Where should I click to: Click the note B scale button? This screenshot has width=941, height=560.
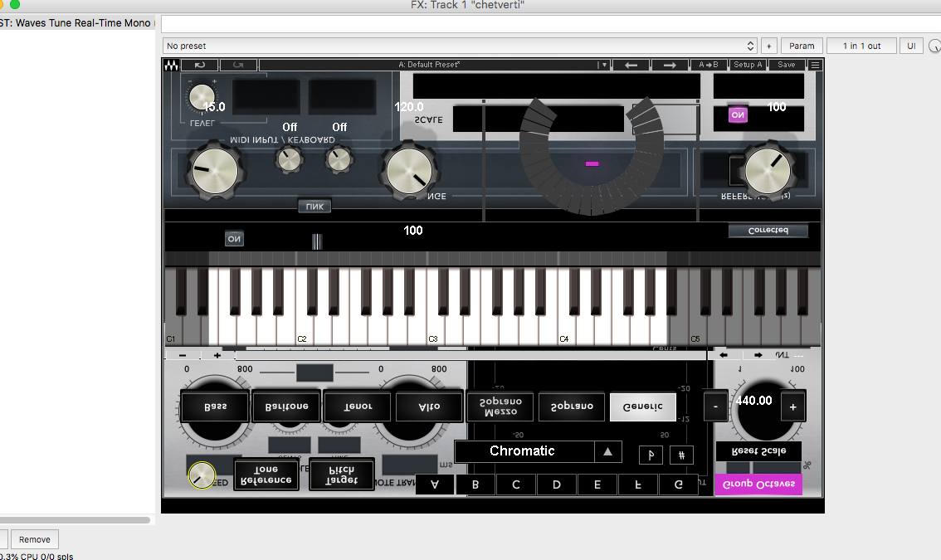point(475,485)
